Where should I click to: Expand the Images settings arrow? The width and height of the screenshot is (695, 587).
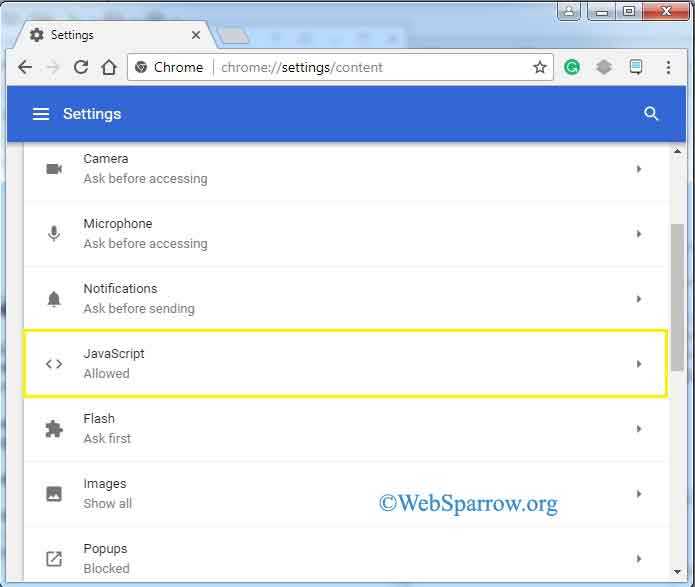[639, 493]
